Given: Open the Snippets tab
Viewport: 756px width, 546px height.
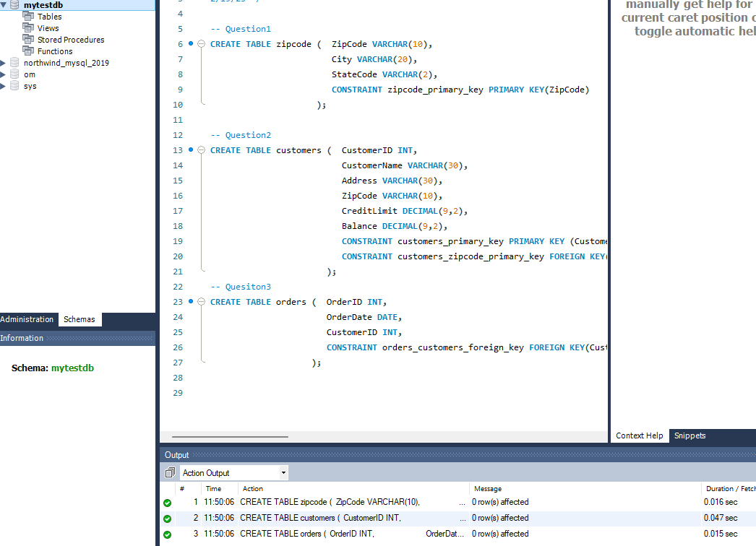Looking at the screenshot, I should pos(690,435).
